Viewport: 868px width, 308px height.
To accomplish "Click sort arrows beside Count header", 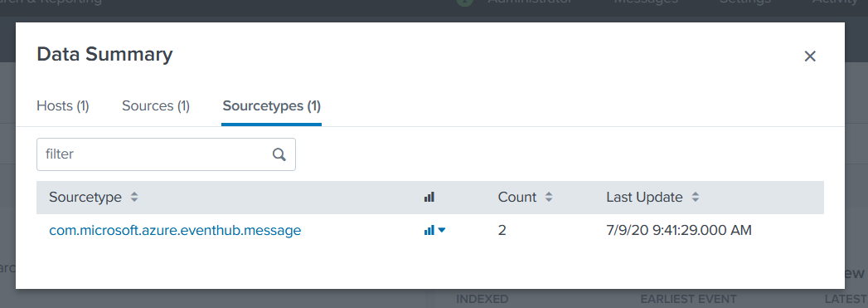I will pos(549,198).
